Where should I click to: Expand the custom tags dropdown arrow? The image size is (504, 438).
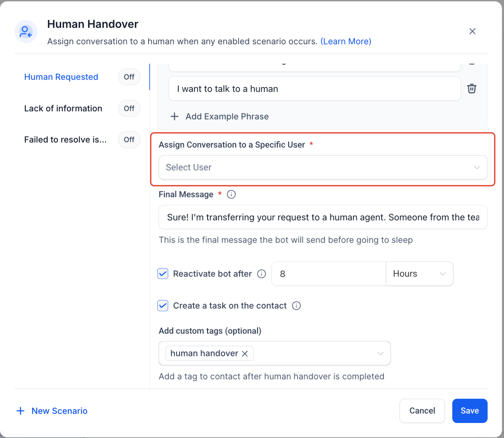[380, 354]
